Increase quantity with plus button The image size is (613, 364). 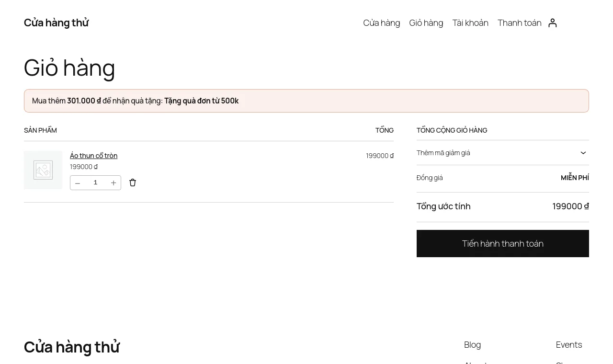point(114,183)
